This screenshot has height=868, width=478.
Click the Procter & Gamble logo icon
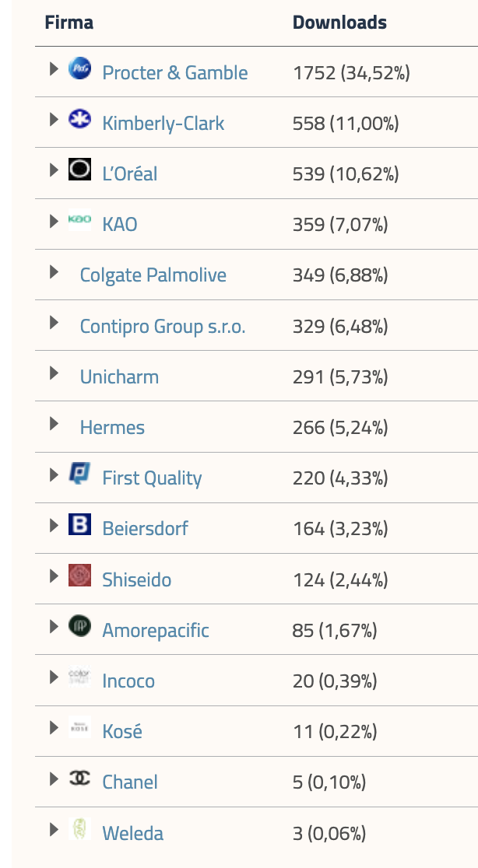coord(79,69)
